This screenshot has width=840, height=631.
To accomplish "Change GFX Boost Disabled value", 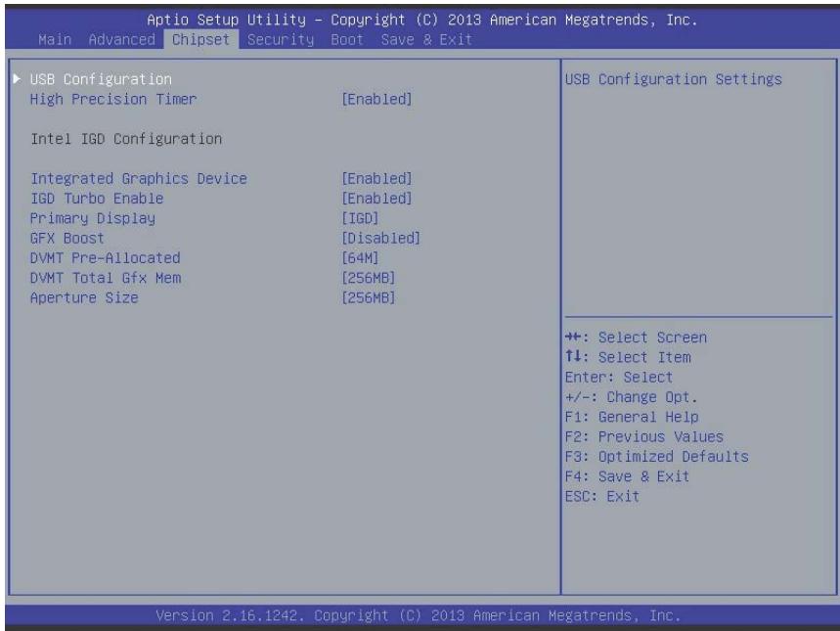I will coord(381,238).
